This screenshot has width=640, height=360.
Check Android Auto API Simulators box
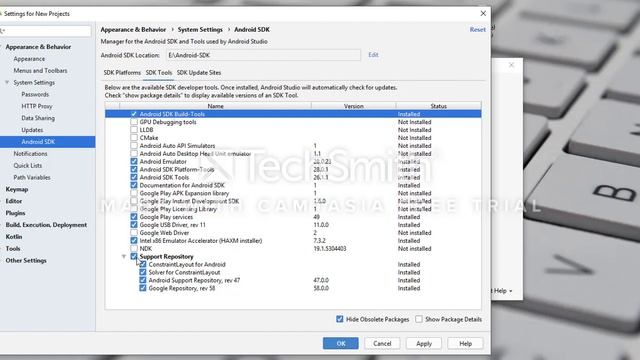pyautogui.click(x=134, y=146)
